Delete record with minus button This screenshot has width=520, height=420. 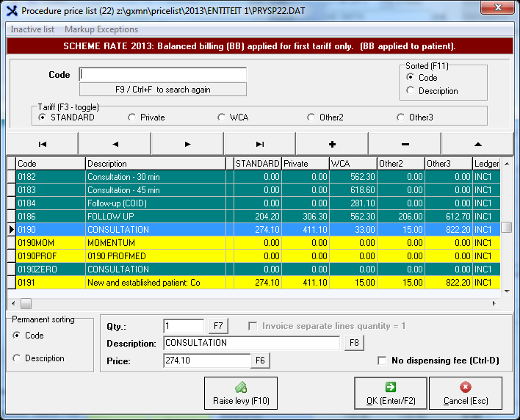(405, 144)
